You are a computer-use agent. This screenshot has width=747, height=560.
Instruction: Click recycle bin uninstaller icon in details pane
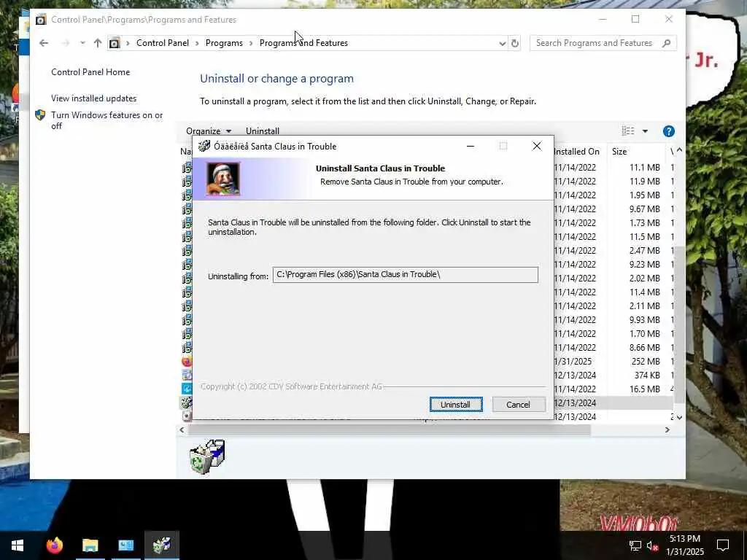[x=206, y=456]
